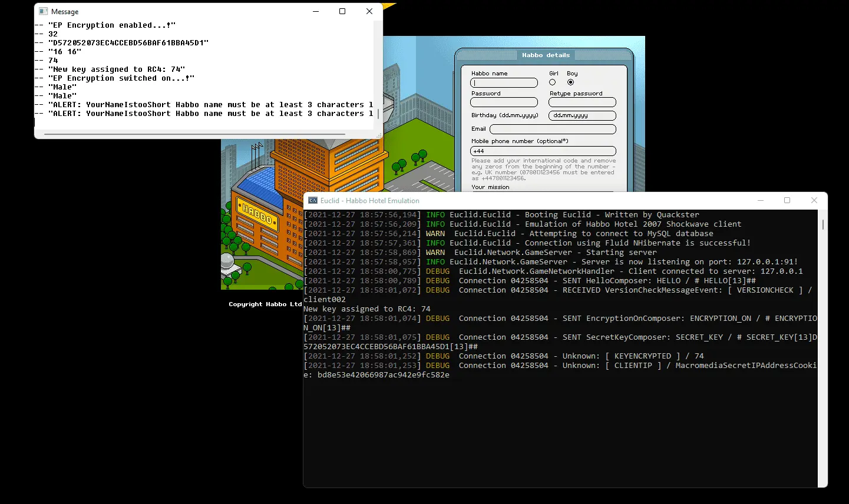This screenshot has width=849, height=504.
Task: Click the Mobile phone number field
Action: pyautogui.click(x=543, y=151)
